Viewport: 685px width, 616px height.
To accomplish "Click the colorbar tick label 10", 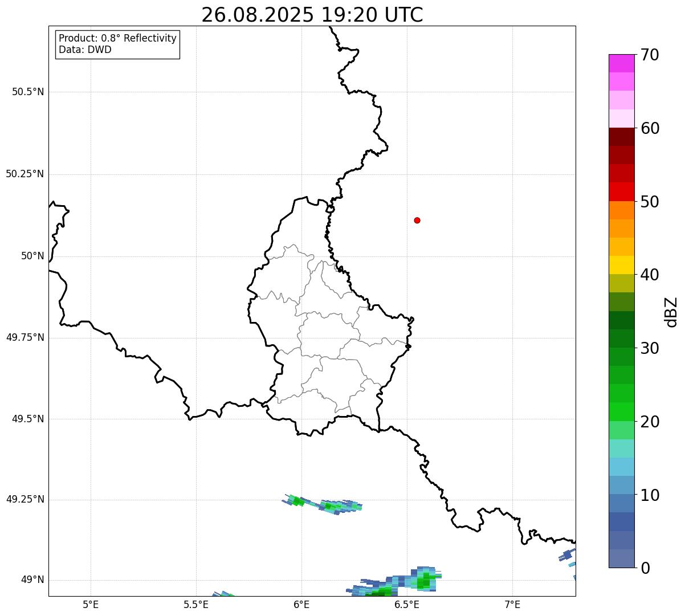I will point(650,496).
